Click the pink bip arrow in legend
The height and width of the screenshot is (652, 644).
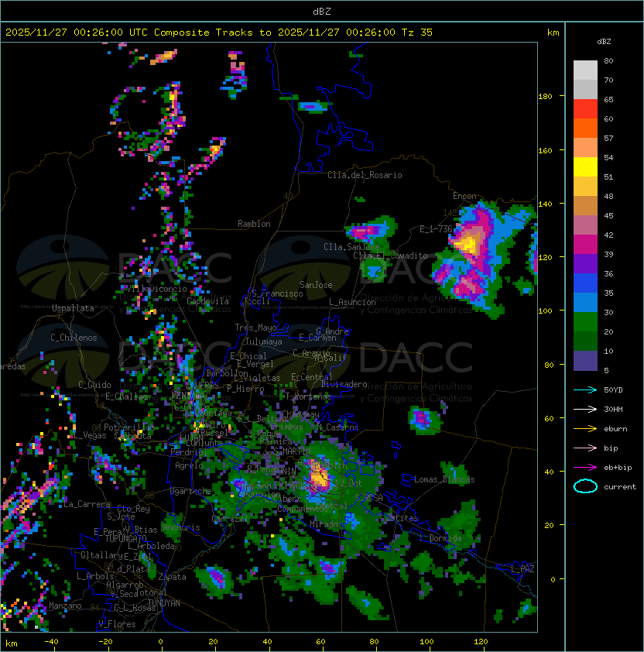[585, 448]
